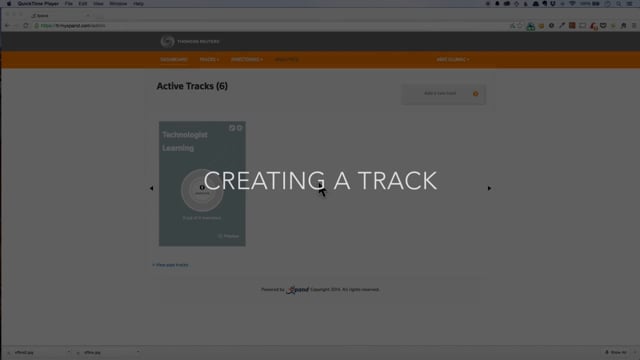Open Spotlight search in the menu bar
640x360 pixels.
point(619,4)
